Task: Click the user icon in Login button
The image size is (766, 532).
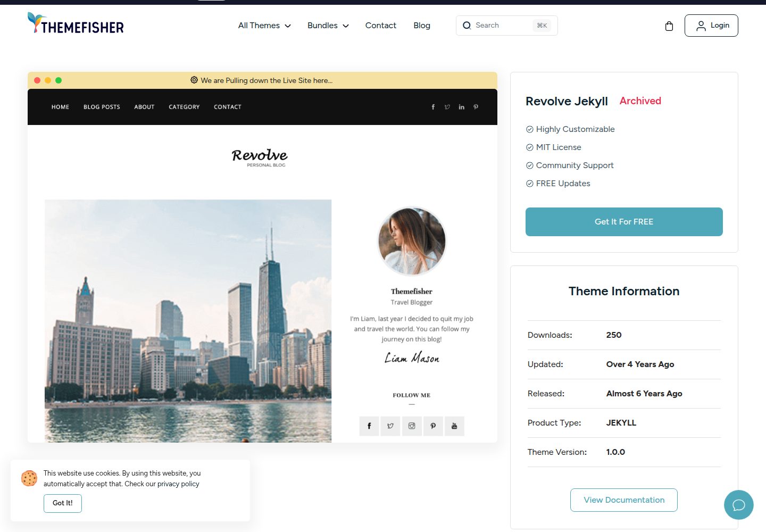Action: (x=701, y=26)
